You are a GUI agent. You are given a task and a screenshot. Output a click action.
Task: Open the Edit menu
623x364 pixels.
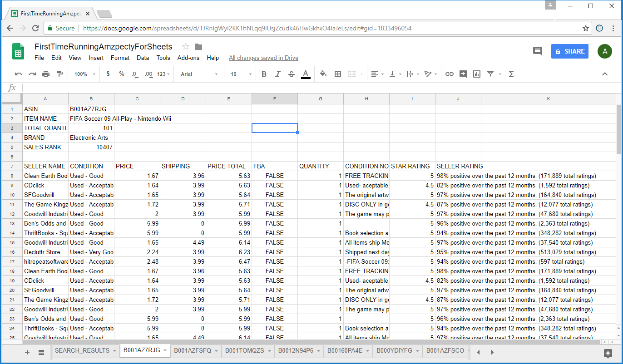[56, 58]
